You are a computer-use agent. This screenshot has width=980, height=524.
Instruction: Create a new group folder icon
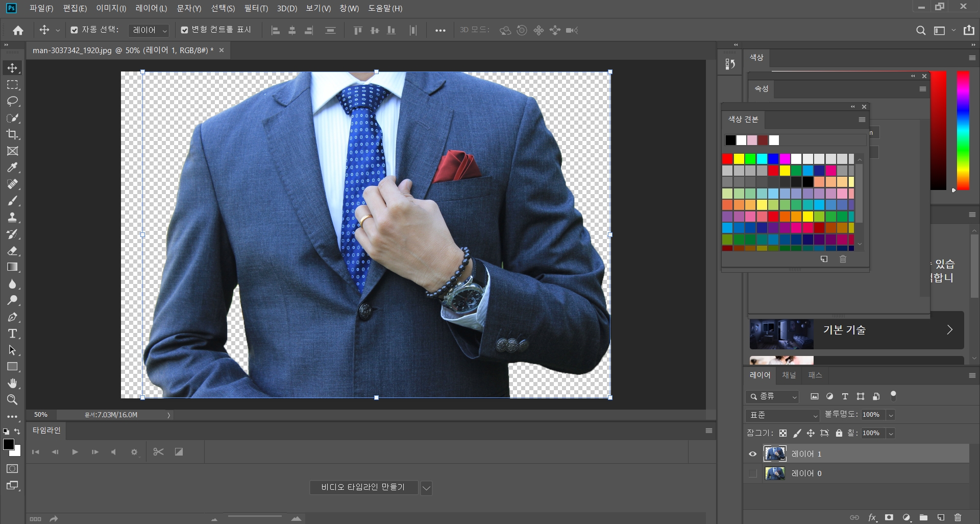(923, 517)
